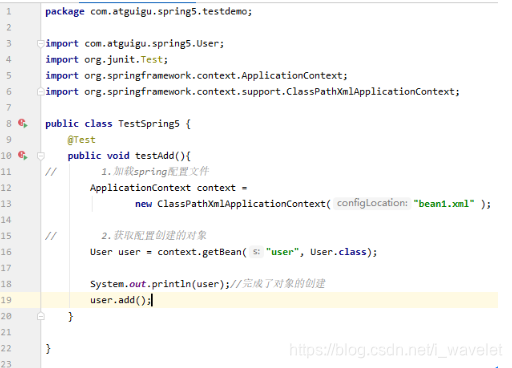This screenshot has height=368, width=512.
Task: Click com.atguigu.spring5.User in the import
Action: (151, 44)
